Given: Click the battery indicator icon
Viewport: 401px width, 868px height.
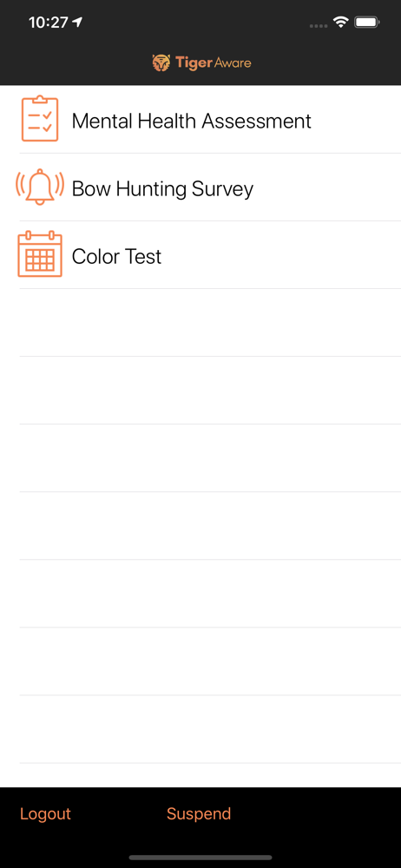Looking at the screenshot, I should click(x=367, y=23).
